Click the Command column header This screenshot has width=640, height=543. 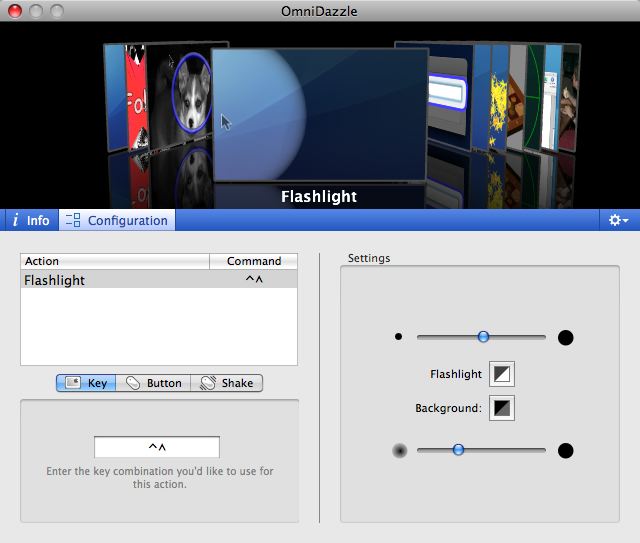(254, 261)
